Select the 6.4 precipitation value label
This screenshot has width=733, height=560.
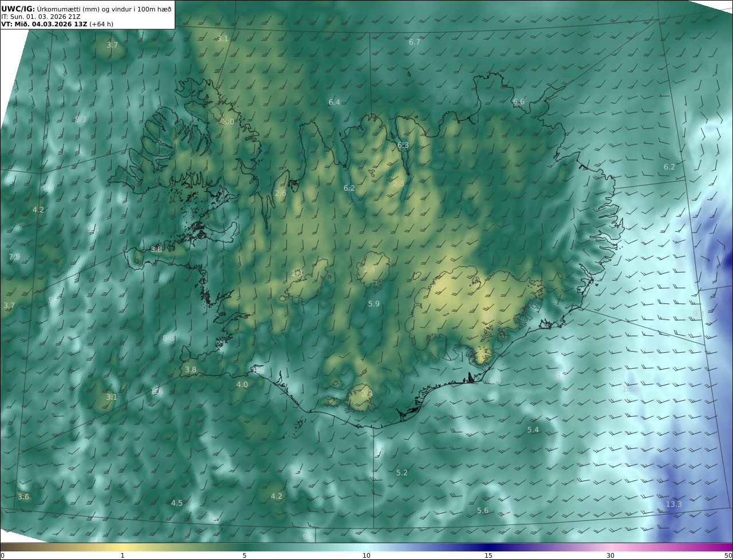pos(334,102)
